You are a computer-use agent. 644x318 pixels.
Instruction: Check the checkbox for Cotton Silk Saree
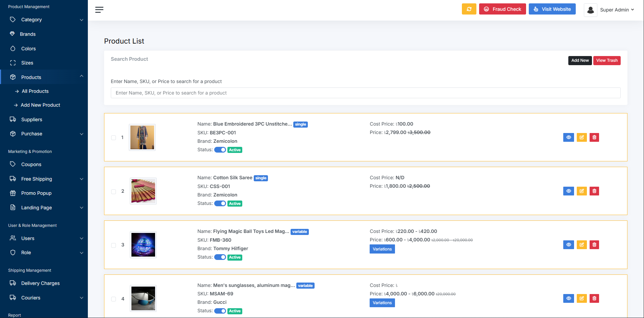point(114,191)
